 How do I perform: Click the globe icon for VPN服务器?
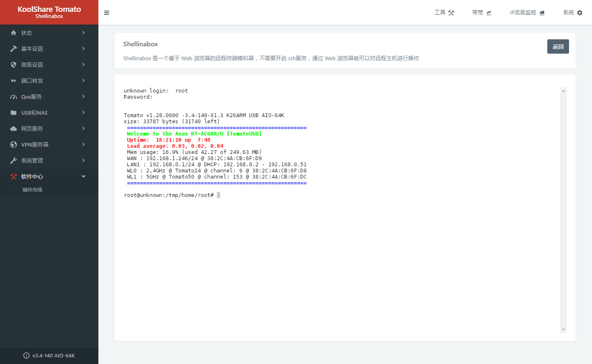coord(14,145)
